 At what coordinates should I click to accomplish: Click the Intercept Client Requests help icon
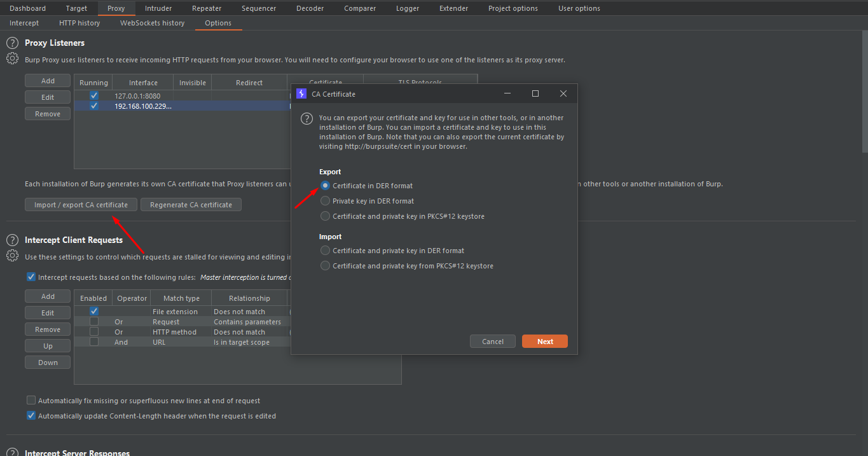click(x=12, y=240)
